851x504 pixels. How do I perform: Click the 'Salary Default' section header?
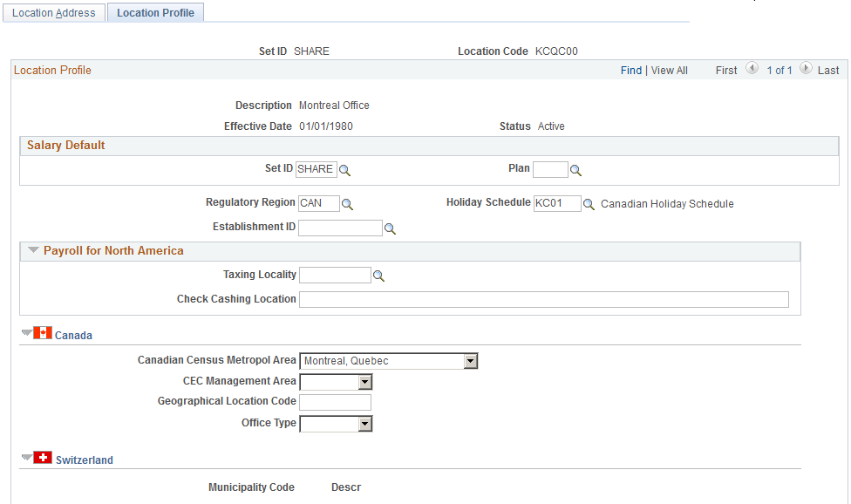point(65,146)
